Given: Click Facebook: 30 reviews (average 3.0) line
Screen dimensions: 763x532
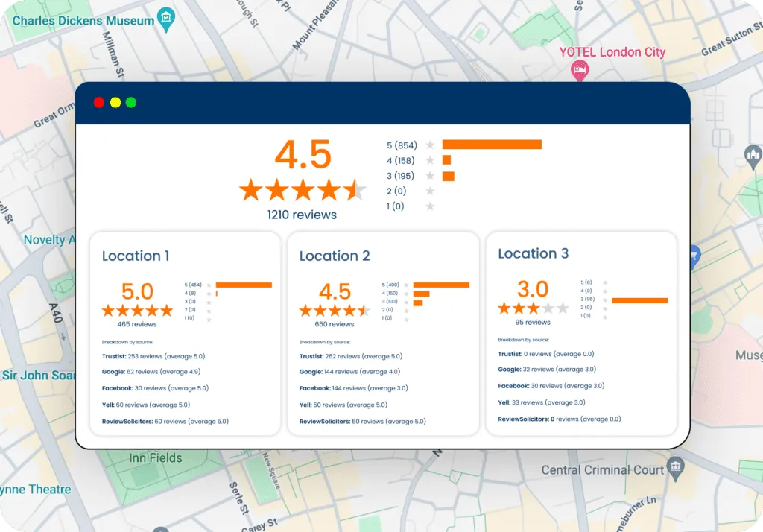Looking at the screenshot, I should (x=551, y=385).
